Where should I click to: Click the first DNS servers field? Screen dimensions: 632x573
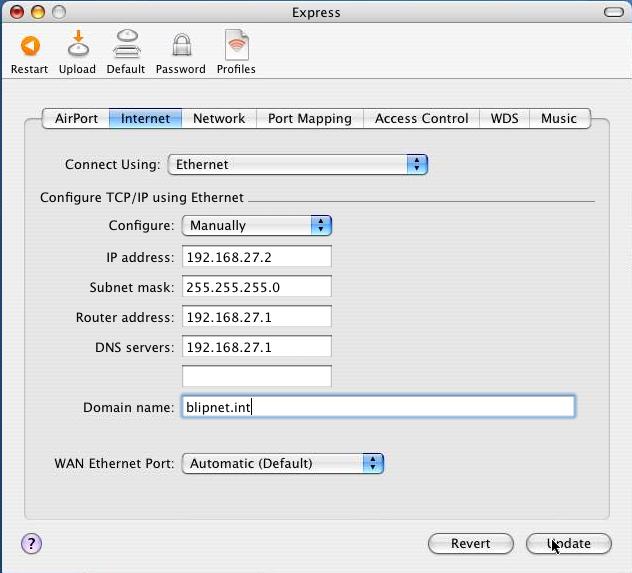coord(257,347)
